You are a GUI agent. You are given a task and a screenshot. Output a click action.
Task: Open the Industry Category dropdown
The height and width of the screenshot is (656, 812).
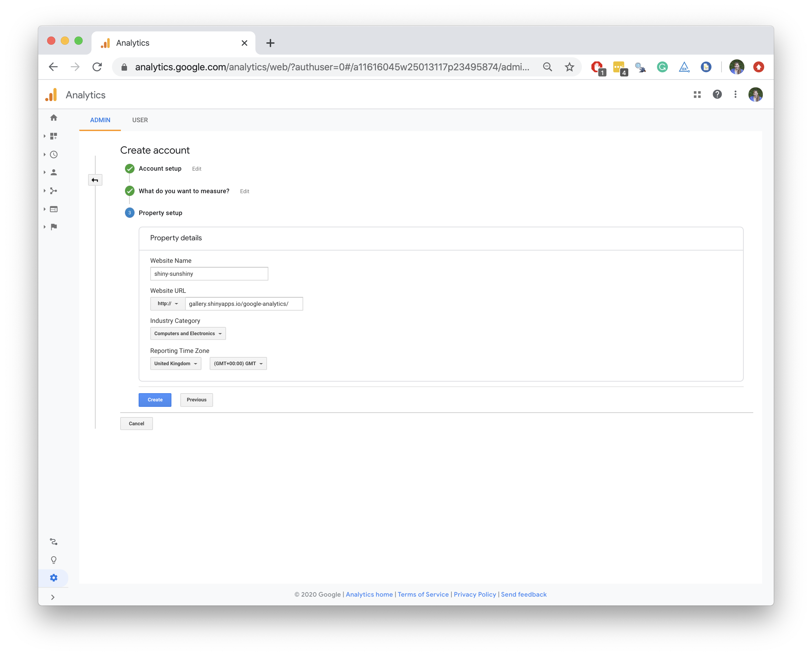point(187,333)
